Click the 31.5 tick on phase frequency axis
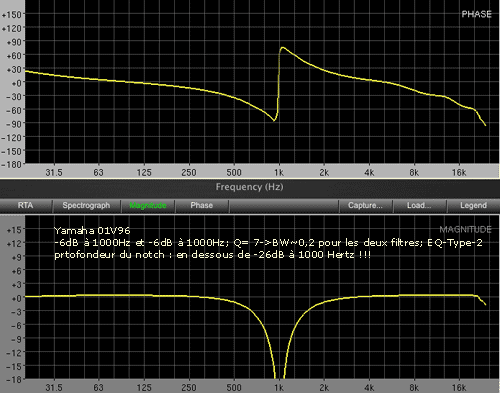 (54, 172)
